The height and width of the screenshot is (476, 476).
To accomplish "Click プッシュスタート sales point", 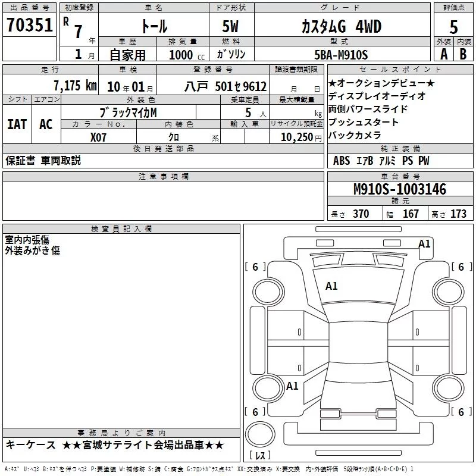I will (364, 122).
